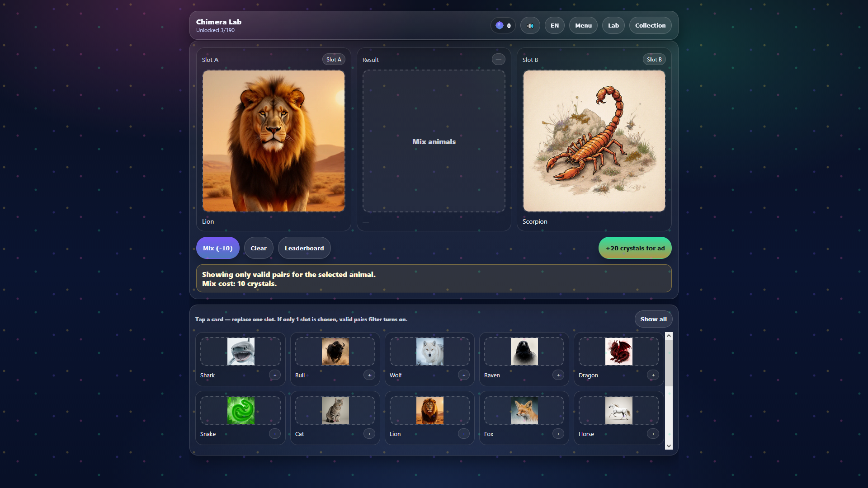This screenshot has width=868, height=488.
Task: Open the EN language selector
Action: [554, 25]
